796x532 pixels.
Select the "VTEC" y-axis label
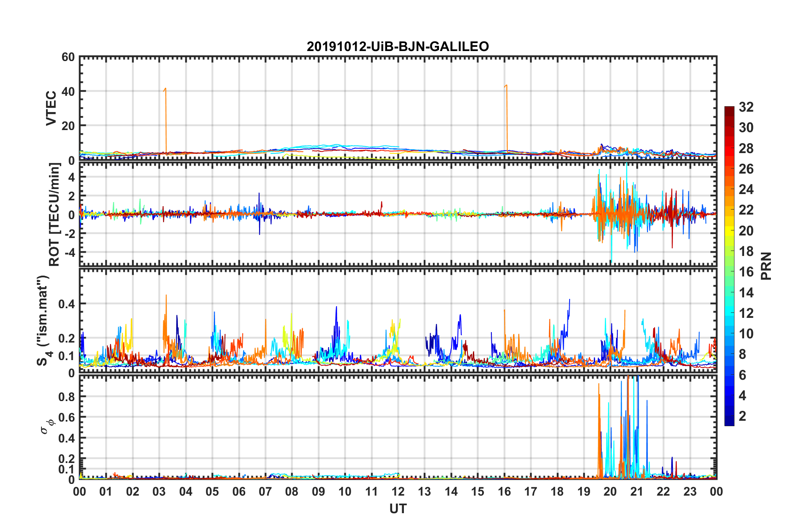[51, 108]
